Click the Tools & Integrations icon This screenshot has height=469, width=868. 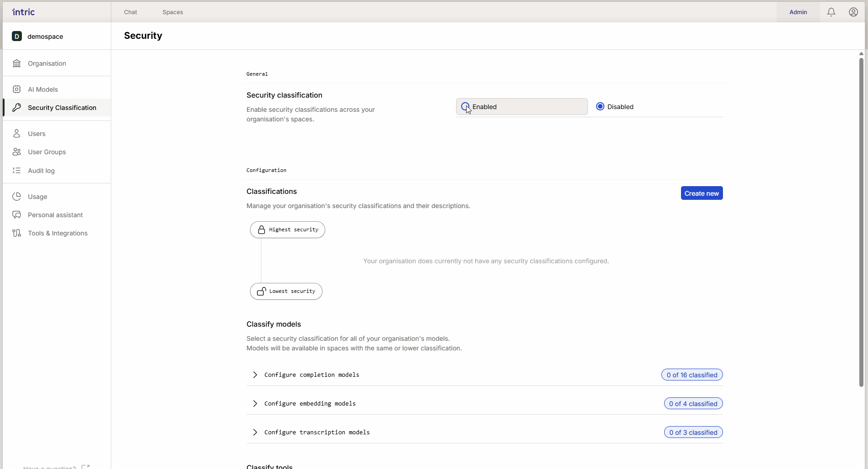point(17,233)
